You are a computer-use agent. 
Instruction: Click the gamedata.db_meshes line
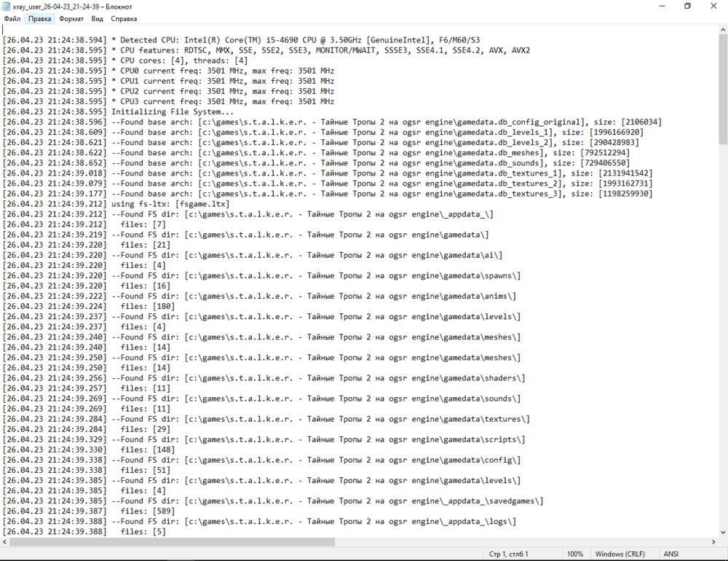point(316,152)
